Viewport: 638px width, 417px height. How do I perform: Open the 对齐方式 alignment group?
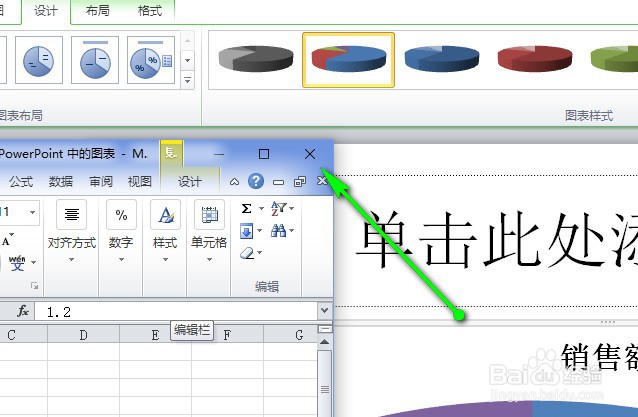[72, 231]
